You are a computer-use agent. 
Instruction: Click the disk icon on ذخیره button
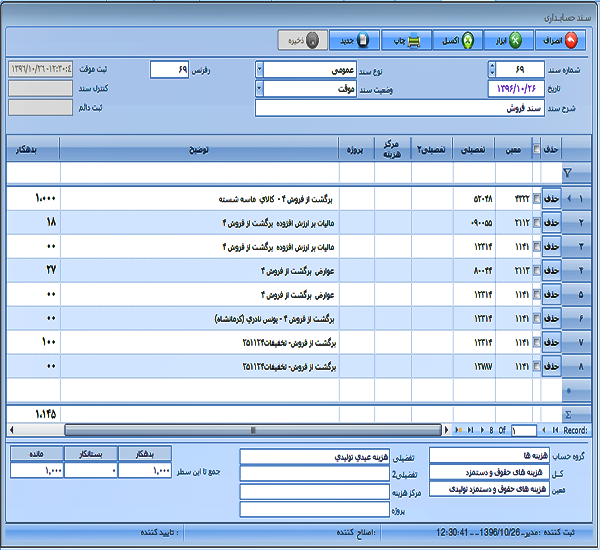[x=312, y=40]
